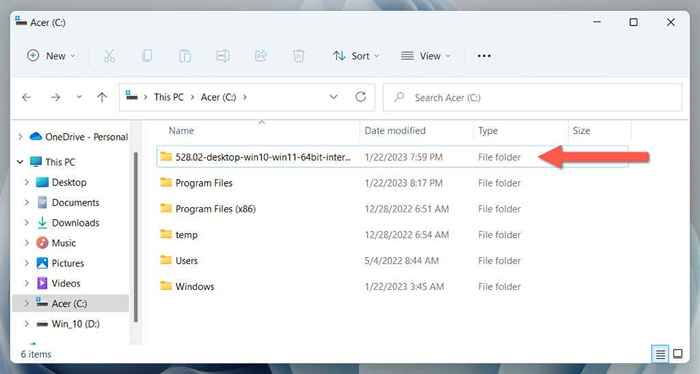Click the Copy icon in toolbar
700x374 pixels.
(147, 56)
